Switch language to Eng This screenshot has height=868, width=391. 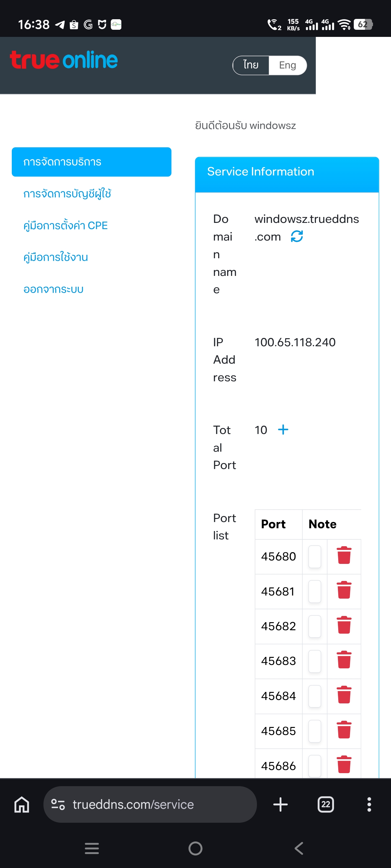pos(287,65)
